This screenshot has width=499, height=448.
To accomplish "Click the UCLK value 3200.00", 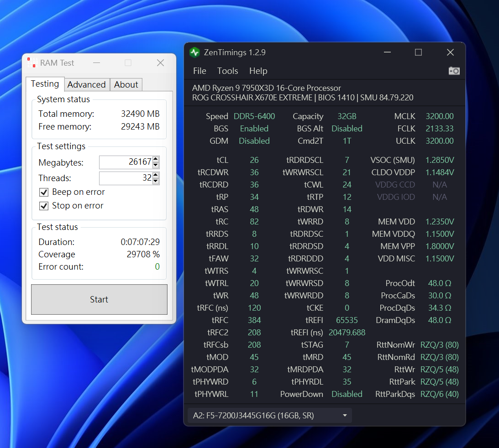I will 440,141.
